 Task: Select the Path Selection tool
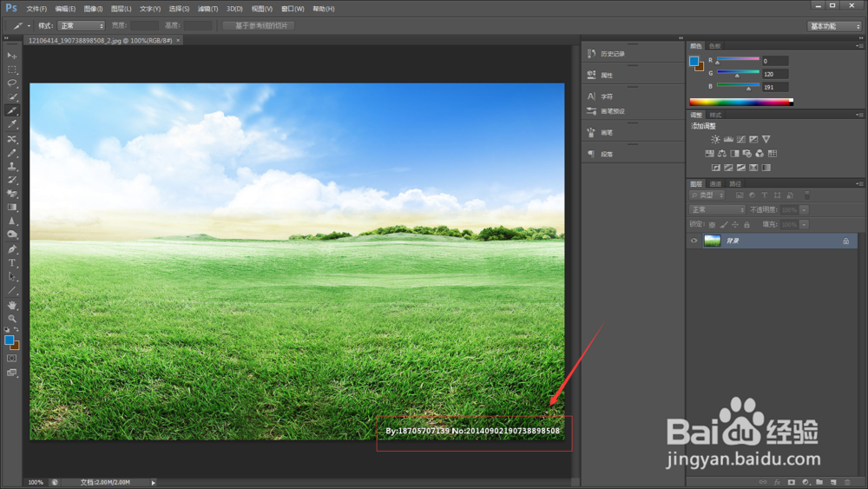click(x=11, y=276)
